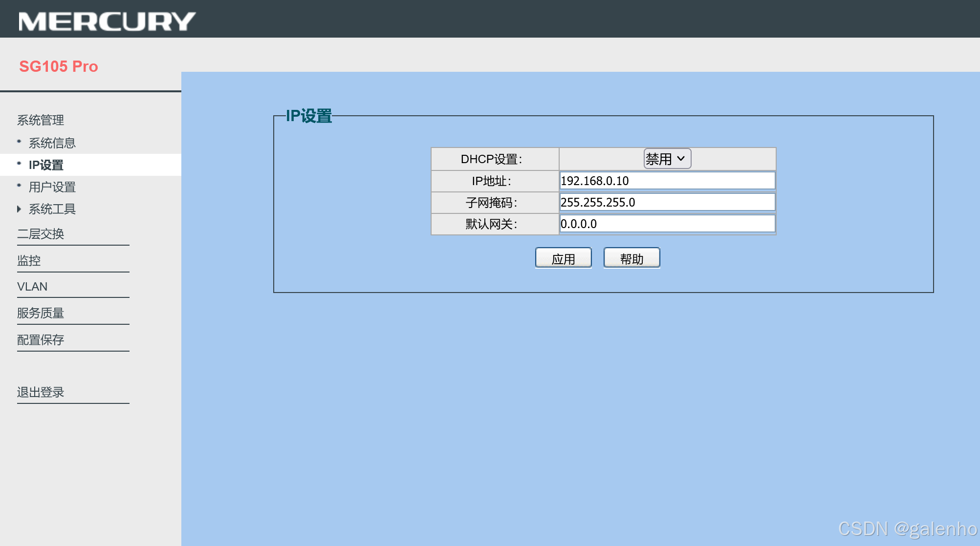980x546 pixels.
Task: Open the DHCP设置 dropdown showing 禁用
Action: tap(660, 159)
